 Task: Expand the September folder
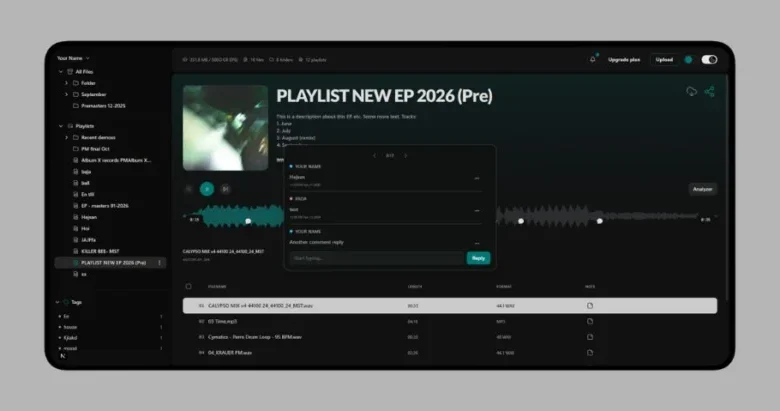point(67,94)
